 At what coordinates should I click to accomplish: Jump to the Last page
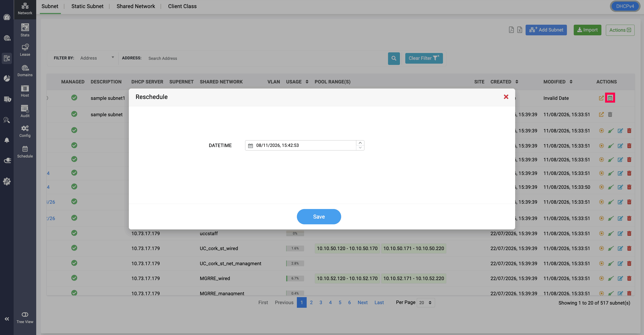tap(379, 302)
